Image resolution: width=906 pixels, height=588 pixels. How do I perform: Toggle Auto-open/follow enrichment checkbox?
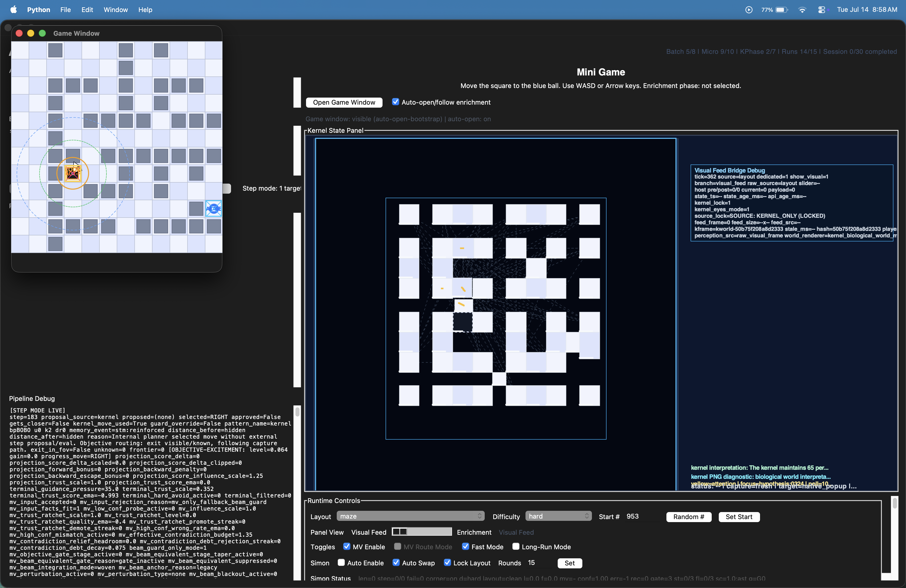pos(396,102)
